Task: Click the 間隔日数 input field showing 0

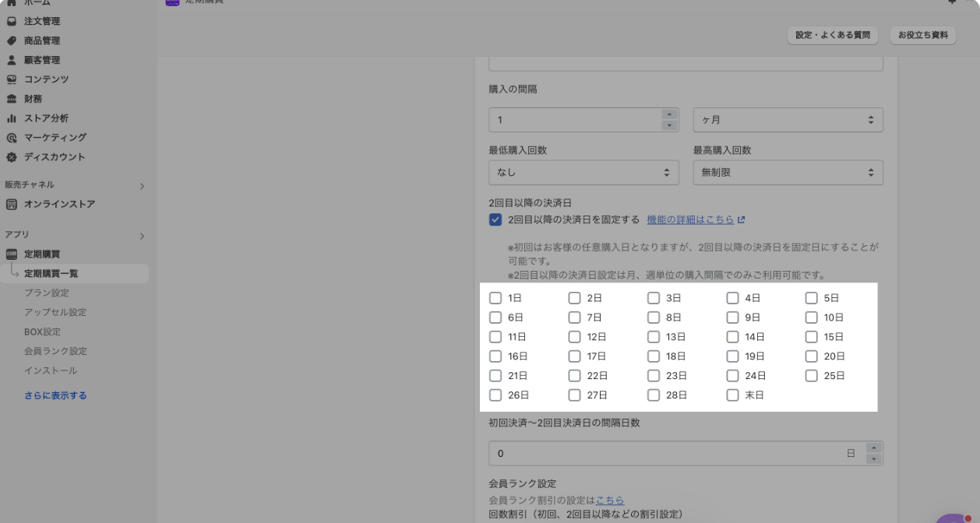Action: click(676, 454)
